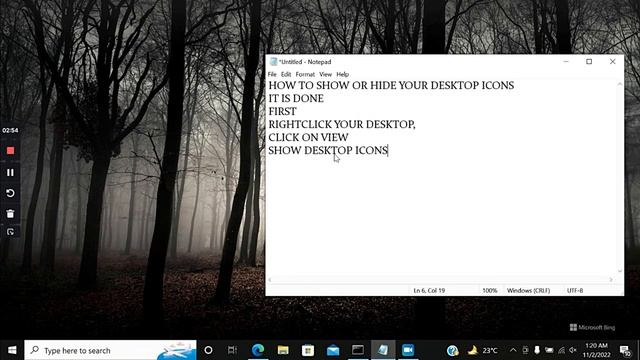Click the bottom icon in the recorder panel

point(10,232)
